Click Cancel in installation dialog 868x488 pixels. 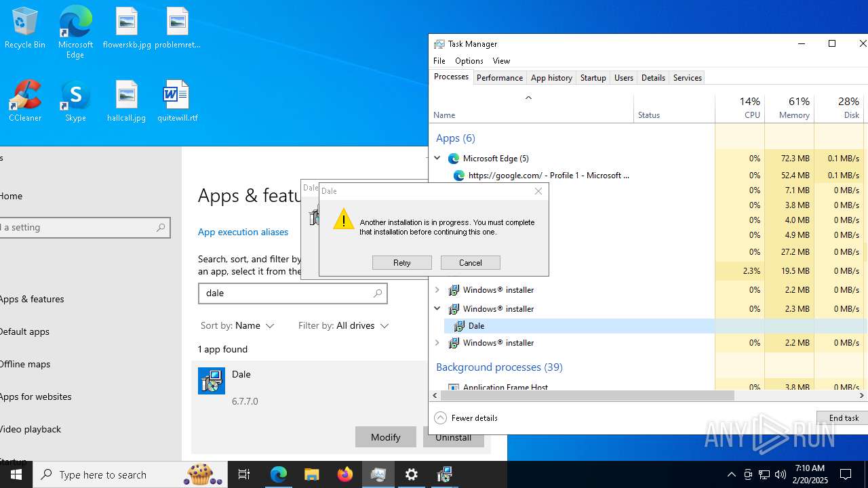coord(470,263)
